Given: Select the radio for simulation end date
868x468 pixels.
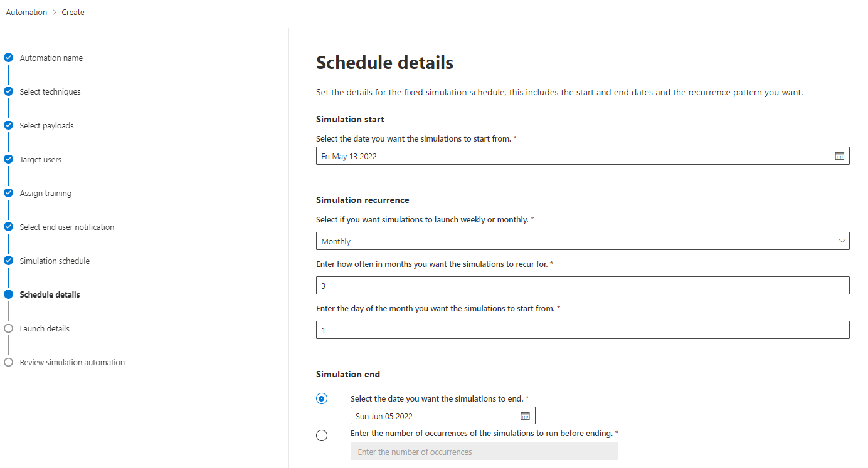Looking at the screenshot, I should [x=322, y=398].
